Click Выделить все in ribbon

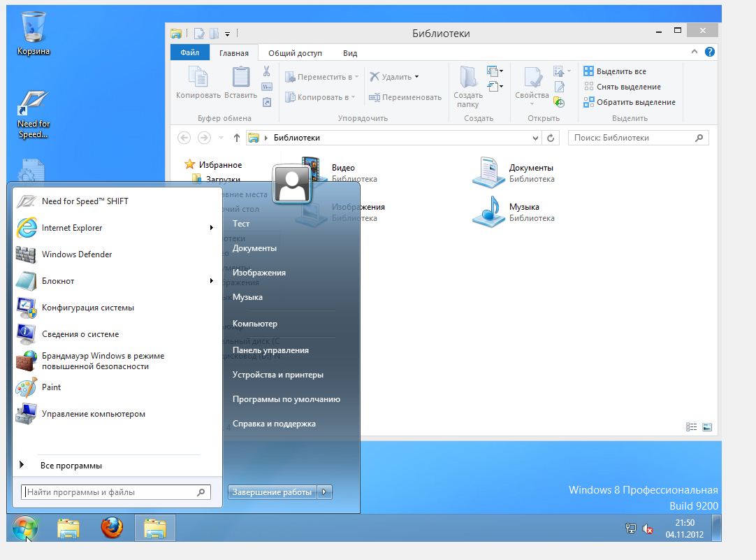tap(615, 71)
